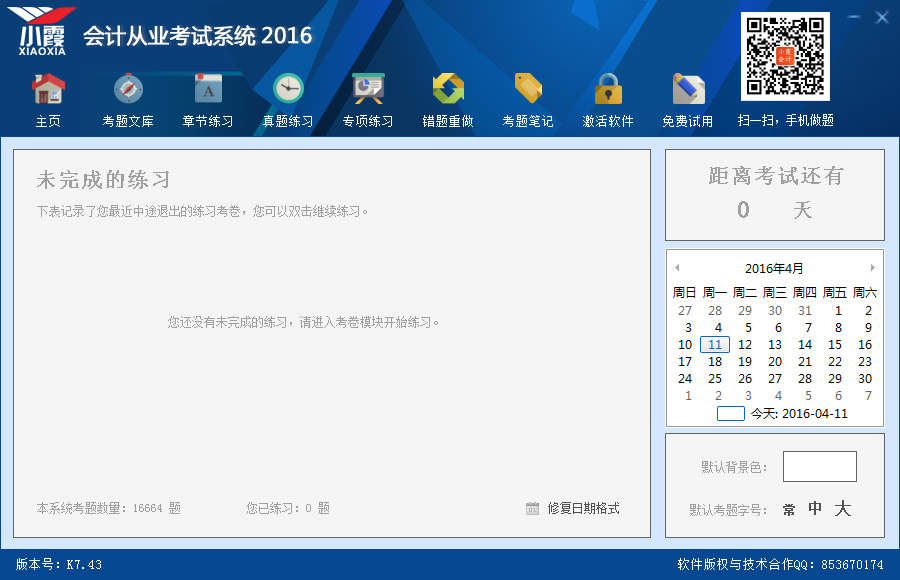900x580 pixels.
Task: Click 您已练习: 0 题 text
Action: [288, 508]
